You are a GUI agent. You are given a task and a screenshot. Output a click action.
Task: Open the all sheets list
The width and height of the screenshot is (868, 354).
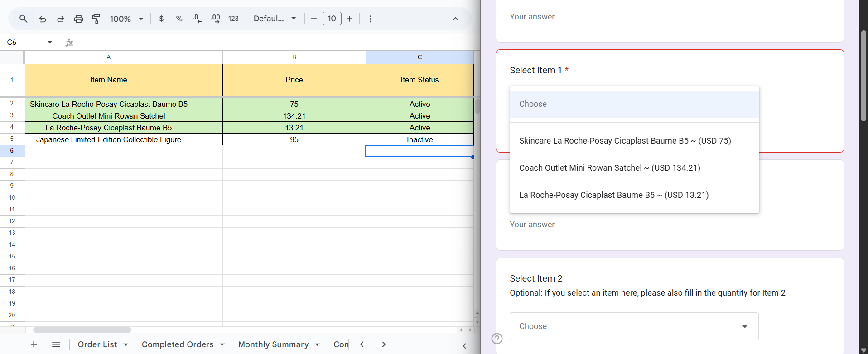point(56,344)
